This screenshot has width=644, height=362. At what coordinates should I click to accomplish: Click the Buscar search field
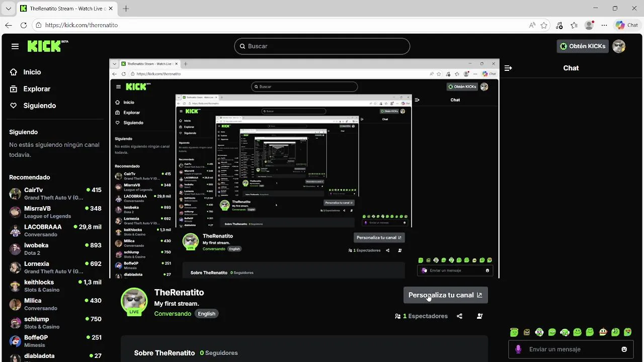point(322,46)
